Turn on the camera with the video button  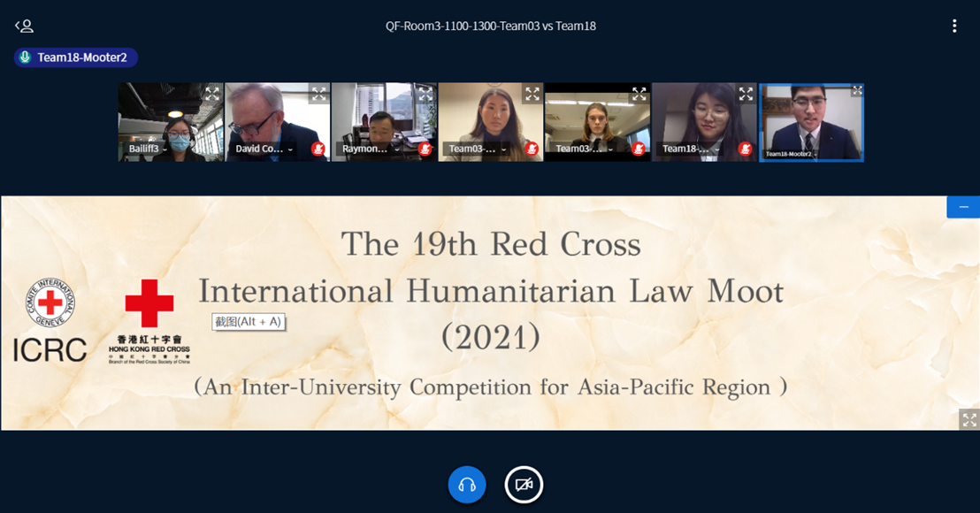(524, 485)
